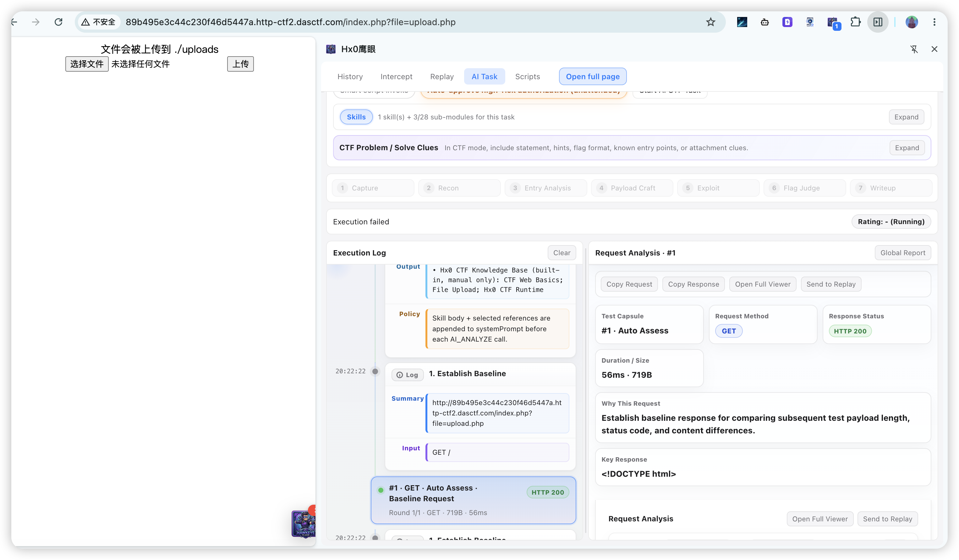Click the 选择文件 choose-file button
959x560 pixels.
87,64
